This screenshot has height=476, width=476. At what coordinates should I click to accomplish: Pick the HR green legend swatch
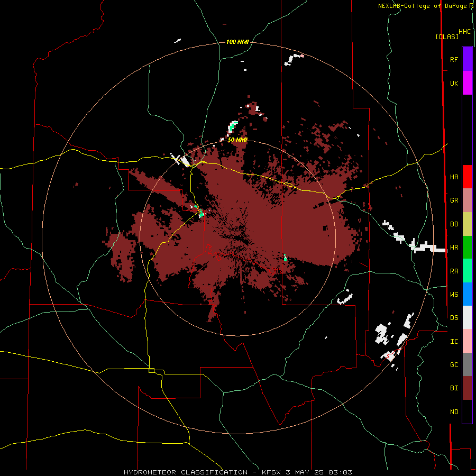click(467, 248)
